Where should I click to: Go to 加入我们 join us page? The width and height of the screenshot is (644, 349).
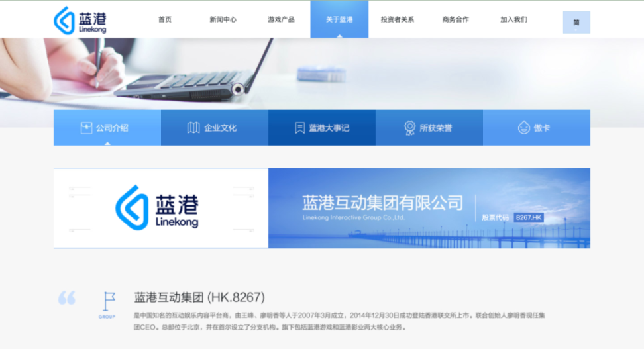point(513,19)
